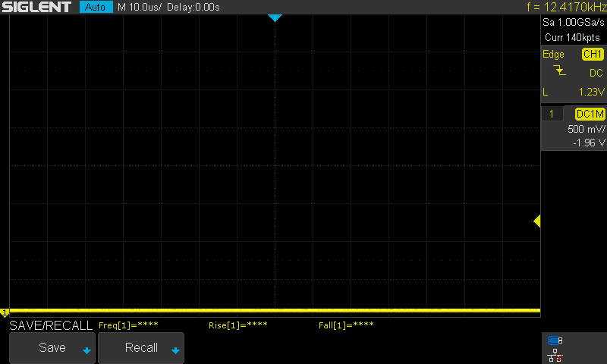Viewport: 607px width, 364px height.
Task: Click the network disconnected status icon
Action: pyautogui.click(x=555, y=356)
